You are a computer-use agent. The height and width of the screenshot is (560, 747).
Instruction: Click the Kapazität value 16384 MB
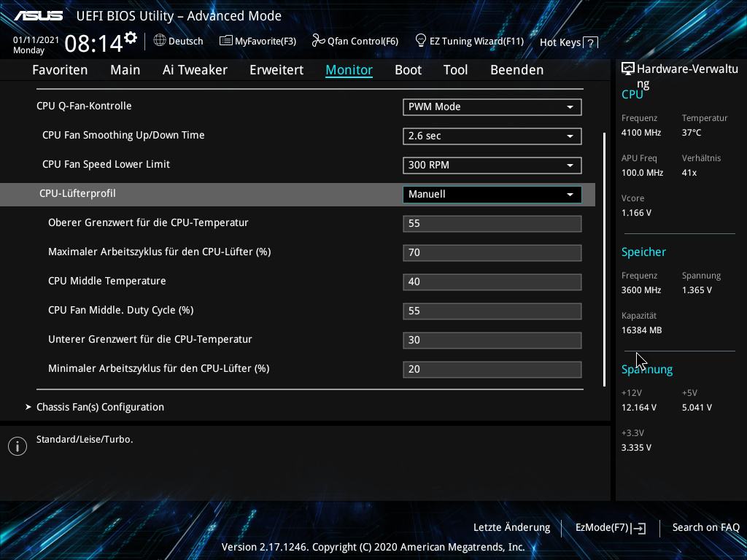(642, 330)
